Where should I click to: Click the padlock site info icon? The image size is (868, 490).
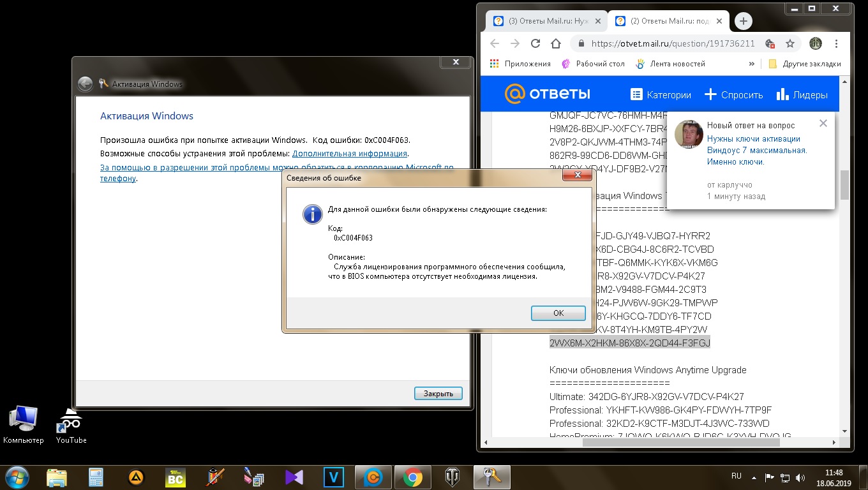pyautogui.click(x=581, y=44)
